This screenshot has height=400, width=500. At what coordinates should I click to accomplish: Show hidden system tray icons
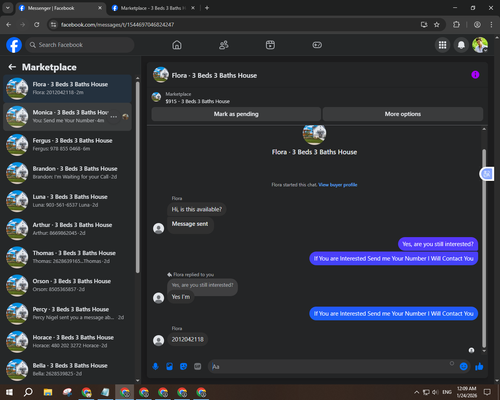pos(416,392)
